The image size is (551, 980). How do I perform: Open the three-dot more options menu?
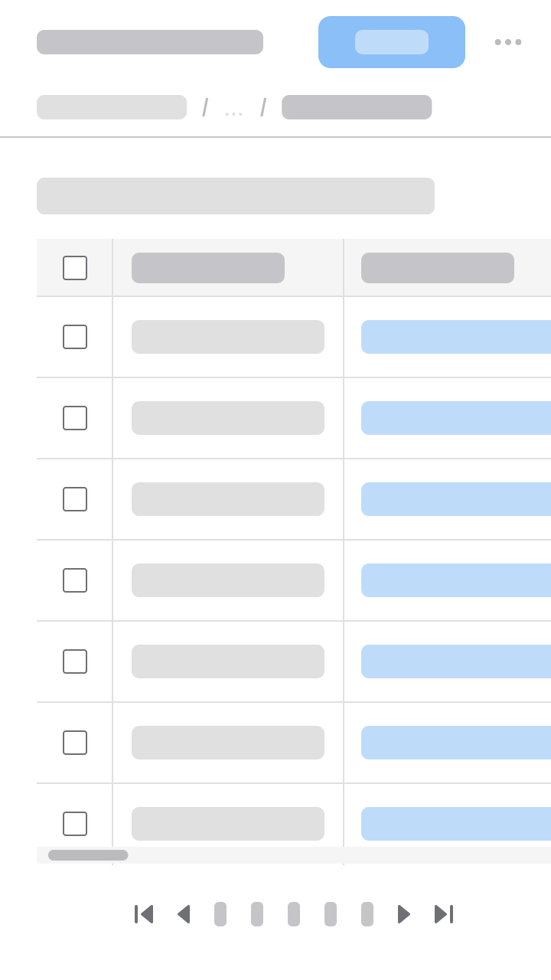pos(508,42)
